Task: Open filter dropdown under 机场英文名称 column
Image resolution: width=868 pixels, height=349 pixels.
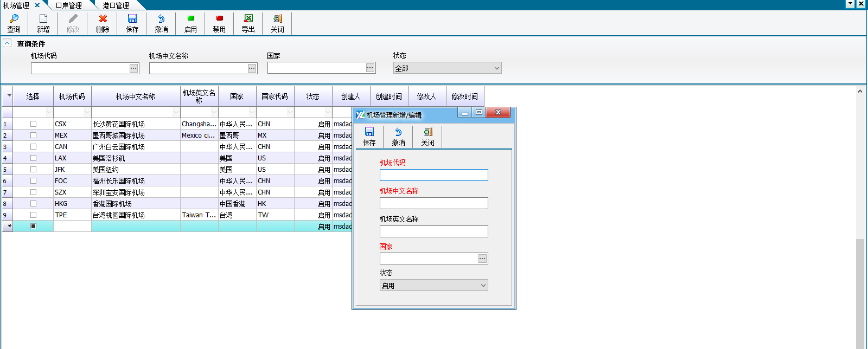Action: [214, 112]
